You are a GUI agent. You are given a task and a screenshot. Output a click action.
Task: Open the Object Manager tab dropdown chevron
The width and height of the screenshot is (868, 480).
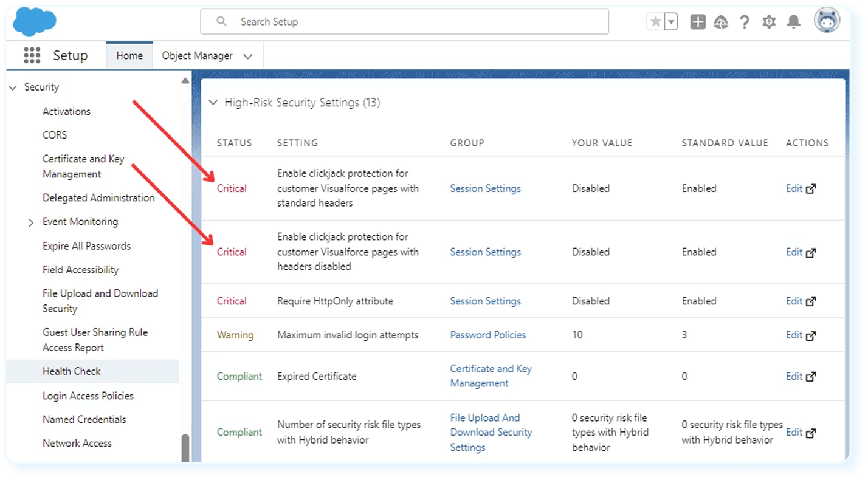[x=247, y=56]
